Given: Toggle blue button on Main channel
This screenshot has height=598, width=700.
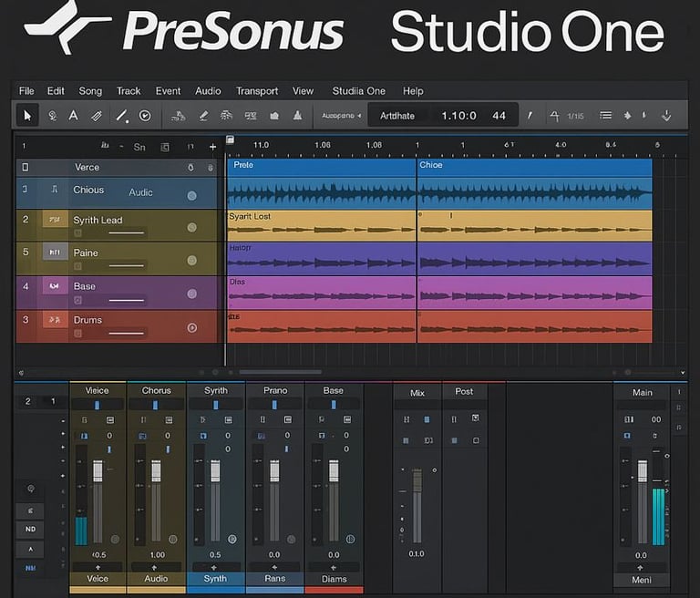Looking at the screenshot, I should [627, 436].
